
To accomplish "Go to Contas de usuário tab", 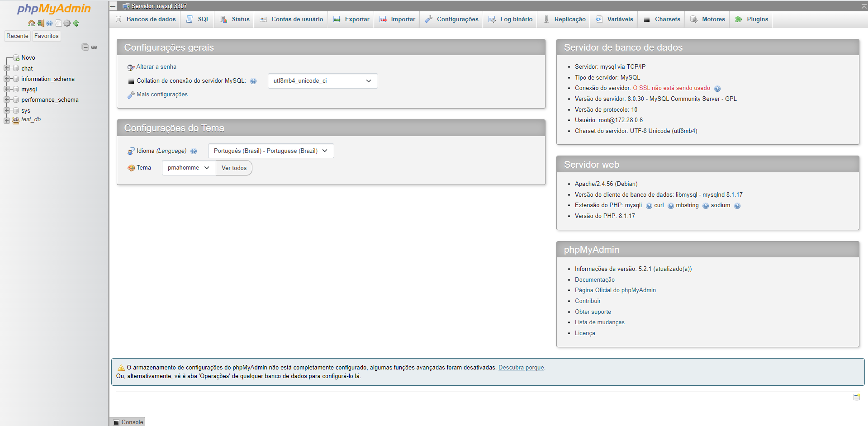I will pos(292,19).
